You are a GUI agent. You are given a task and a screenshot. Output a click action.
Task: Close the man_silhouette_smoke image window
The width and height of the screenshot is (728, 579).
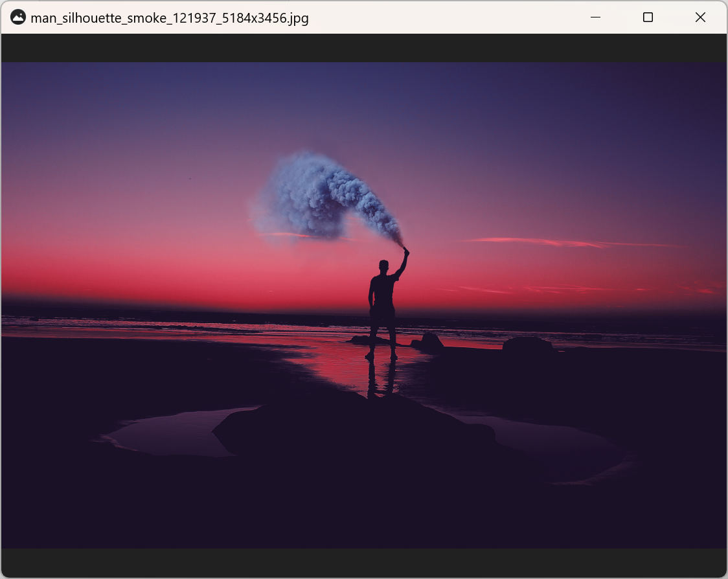pos(700,17)
